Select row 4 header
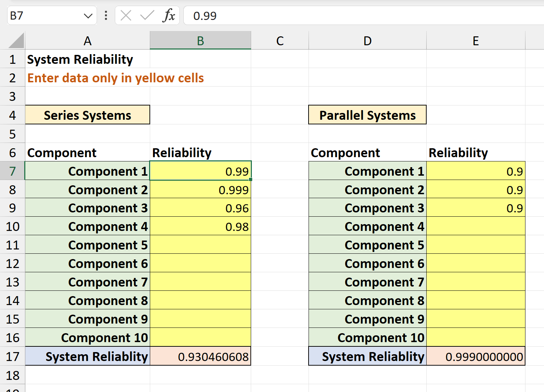This screenshot has height=392, width=544. (x=12, y=115)
